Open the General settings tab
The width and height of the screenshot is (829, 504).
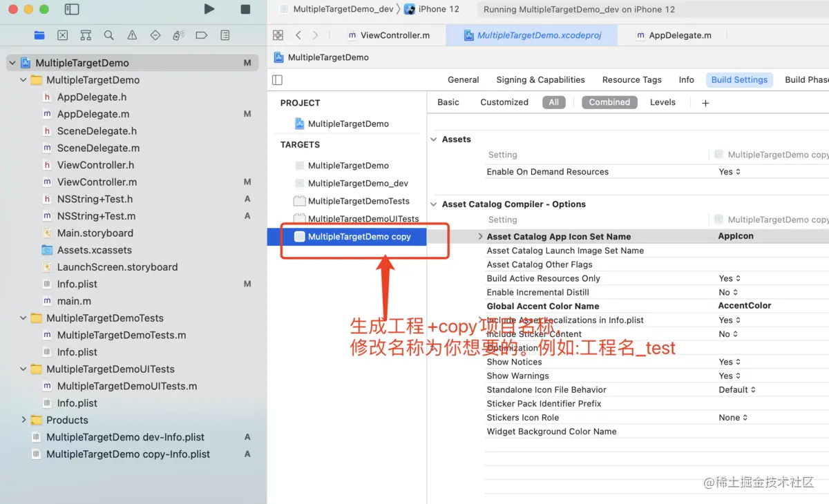click(463, 80)
